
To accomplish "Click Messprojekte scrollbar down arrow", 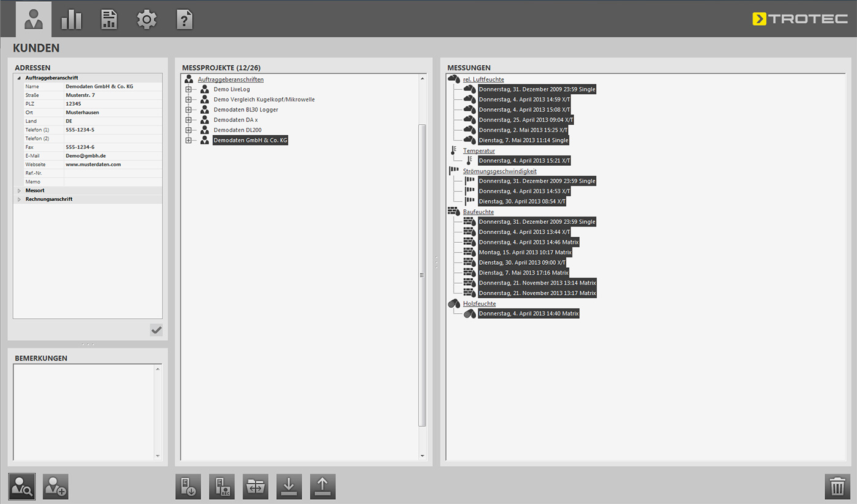I will [422, 456].
